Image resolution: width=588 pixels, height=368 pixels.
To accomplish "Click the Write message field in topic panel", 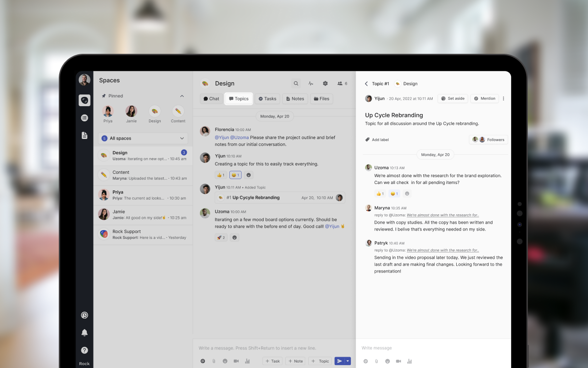I will click(433, 348).
